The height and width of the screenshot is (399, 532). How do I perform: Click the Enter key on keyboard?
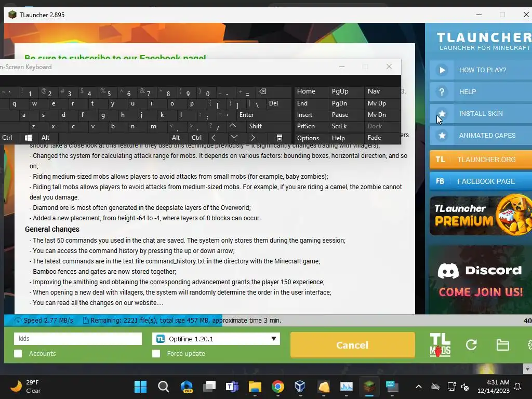tap(246, 115)
